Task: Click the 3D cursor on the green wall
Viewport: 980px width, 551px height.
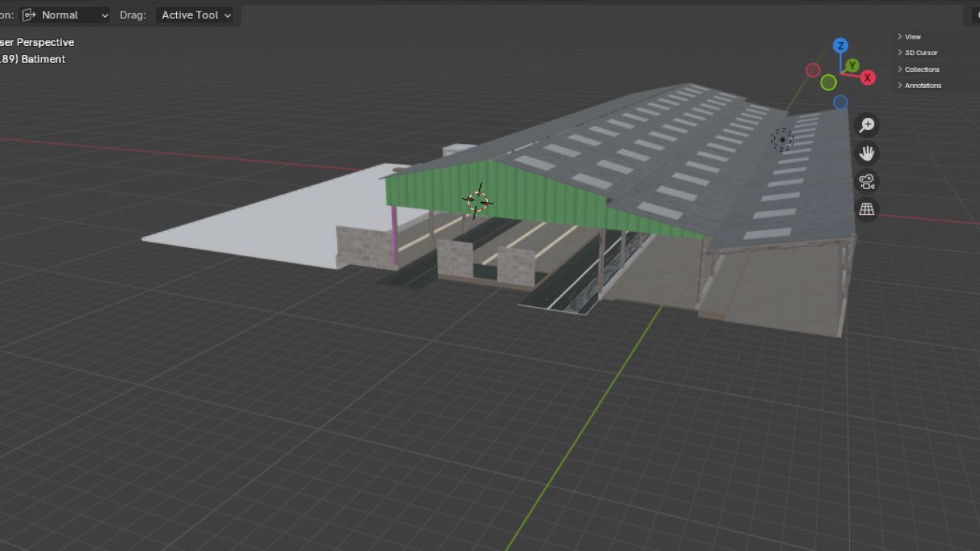Action: (x=478, y=201)
